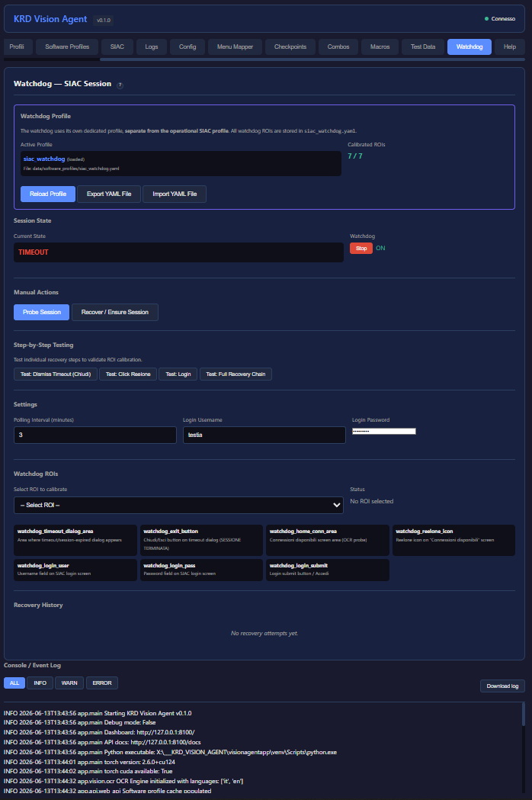Filter console log by ERROR
The height and width of the screenshot is (800, 532).
(x=102, y=683)
